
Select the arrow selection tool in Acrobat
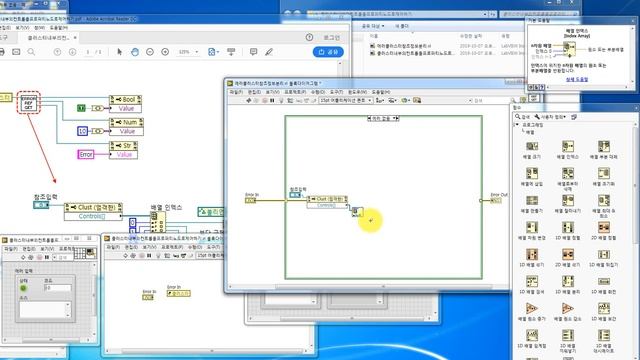[x=119, y=52]
